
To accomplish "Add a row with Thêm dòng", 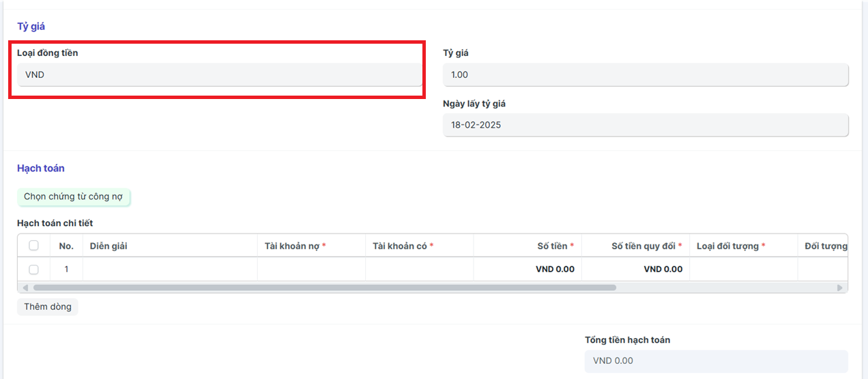I will (x=48, y=307).
